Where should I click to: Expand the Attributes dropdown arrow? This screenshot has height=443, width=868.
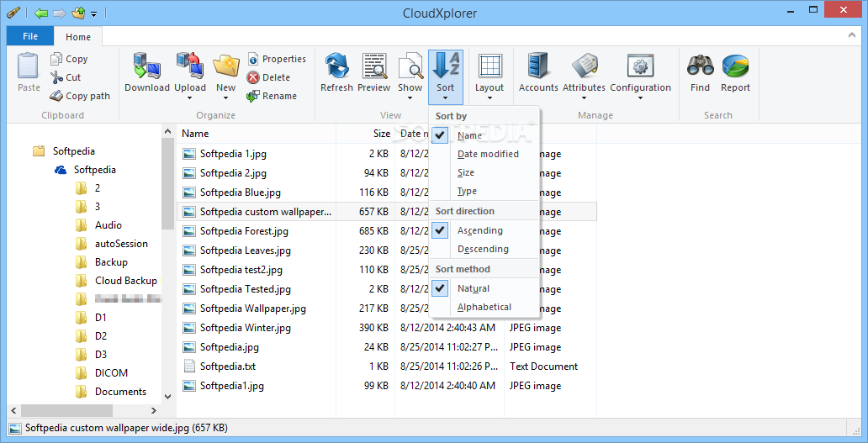(584, 98)
